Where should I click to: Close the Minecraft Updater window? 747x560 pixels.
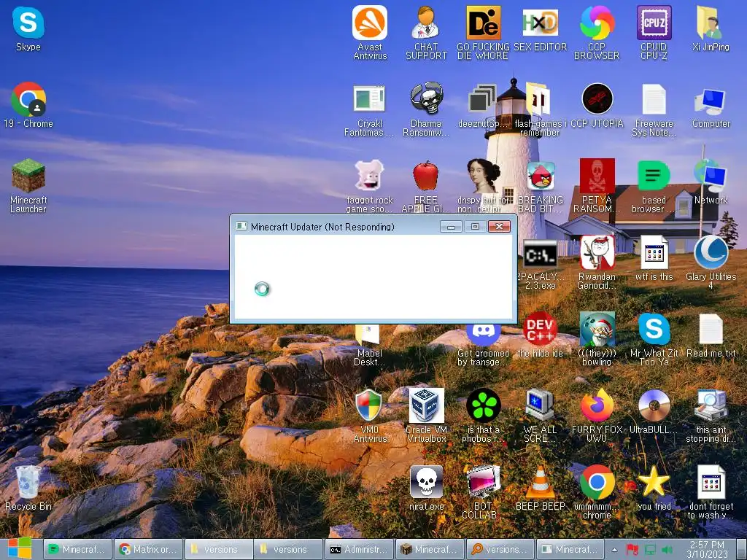coord(499,226)
